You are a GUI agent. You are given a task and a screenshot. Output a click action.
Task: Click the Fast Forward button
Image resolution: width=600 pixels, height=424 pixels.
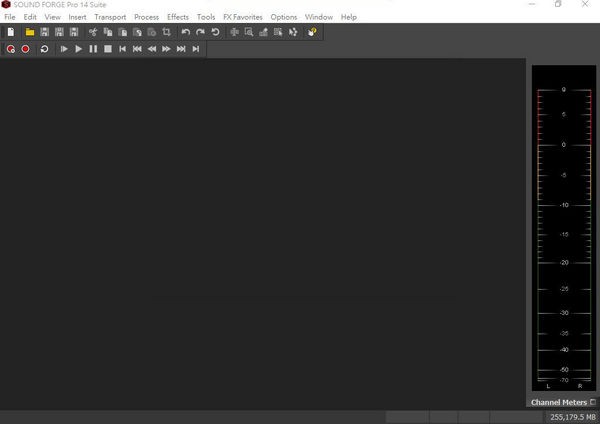click(166, 49)
